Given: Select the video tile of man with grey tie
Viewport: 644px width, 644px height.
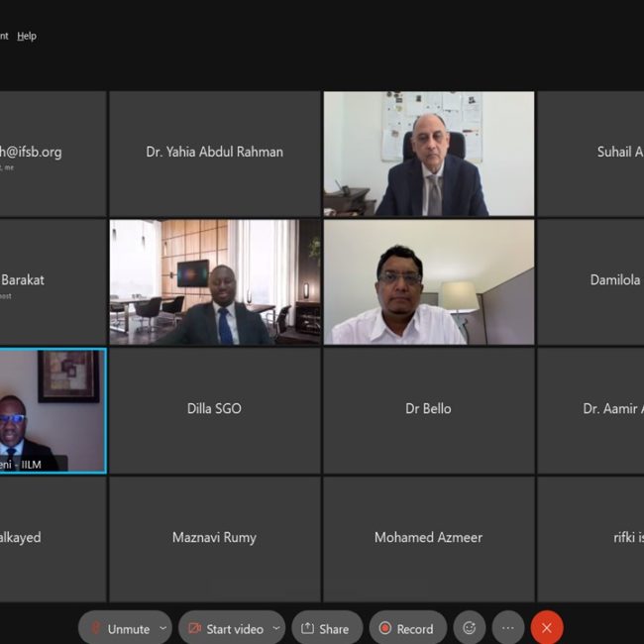Looking at the screenshot, I should (x=429, y=154).
